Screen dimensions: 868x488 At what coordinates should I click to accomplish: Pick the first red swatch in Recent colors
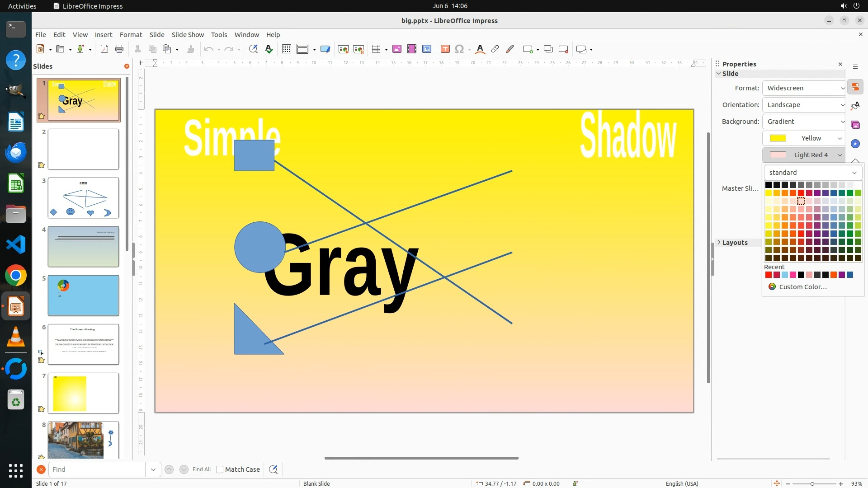pyautogui.click(x=769, y=275)
